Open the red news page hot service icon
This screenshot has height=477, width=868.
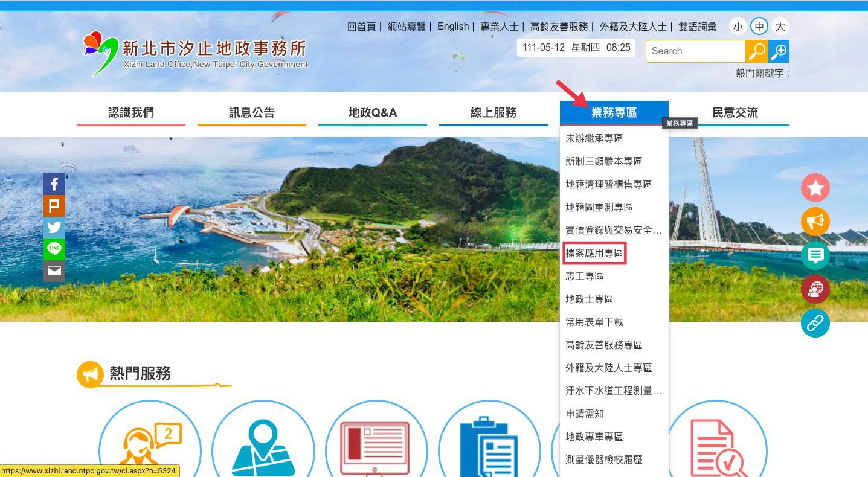click(376, 439)
